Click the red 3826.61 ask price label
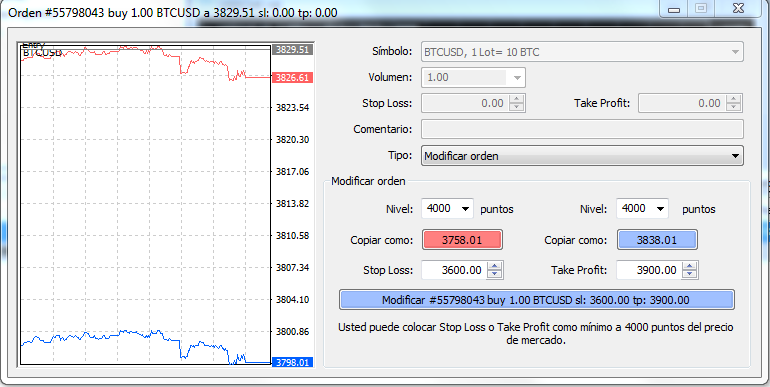Viewport: 770px width, 387px height. pos(292,78)
